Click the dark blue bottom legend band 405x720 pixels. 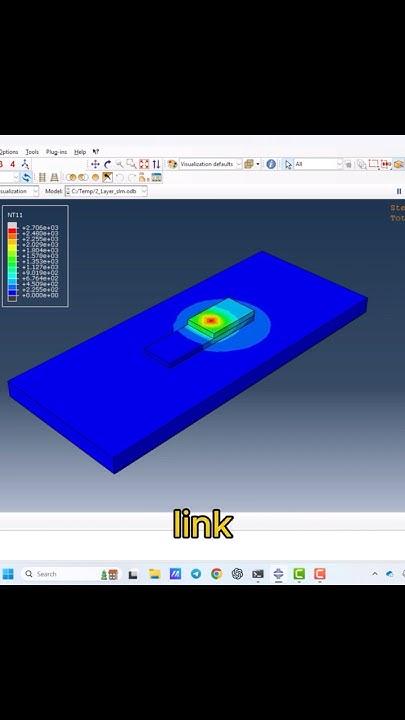point(12,292)
